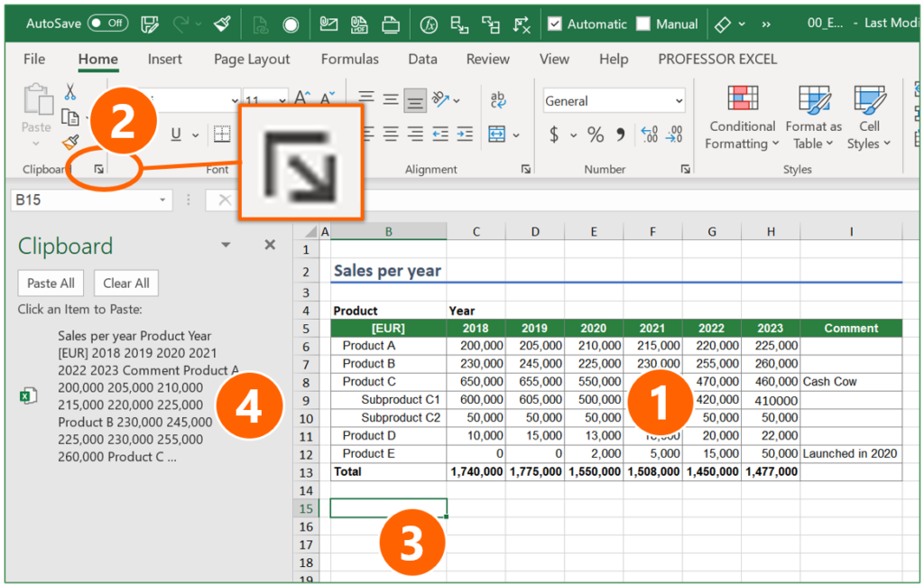924x586 pixels.
Task: Increase font size with the larger A icon
Action: pos(302,98)
